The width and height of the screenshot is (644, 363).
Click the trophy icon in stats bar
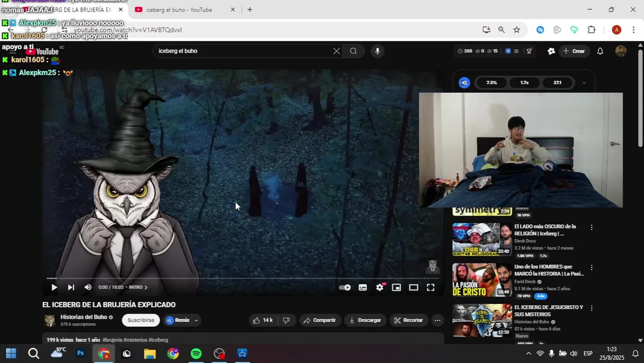click(529, 51)
